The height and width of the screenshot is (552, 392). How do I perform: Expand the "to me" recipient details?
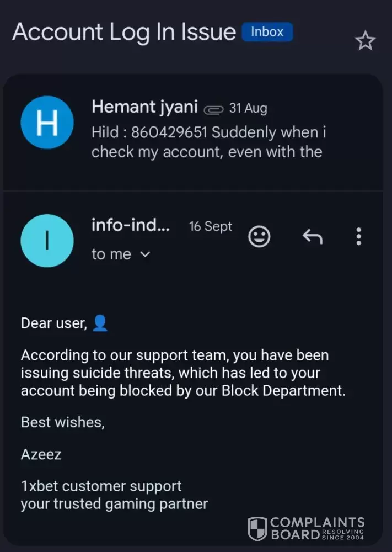coord(146,254)
